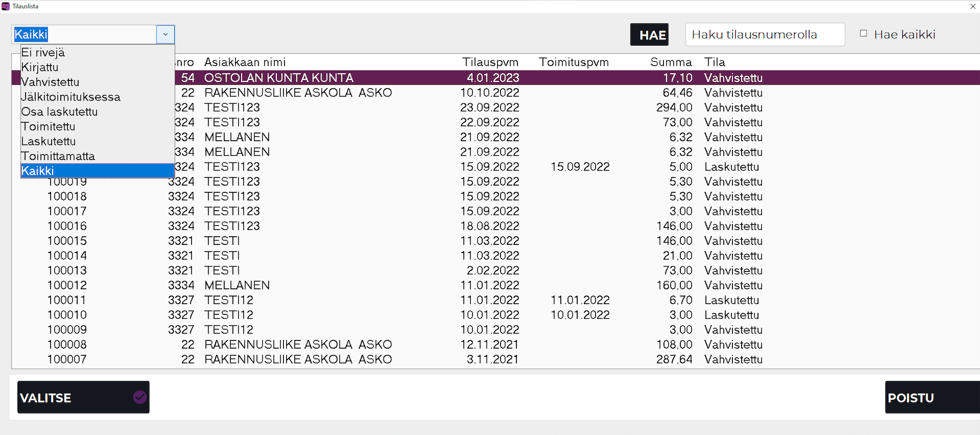Enable the Hae kaikki checkbox
Viewport: 980px width, 435px height.
point(863,34)
